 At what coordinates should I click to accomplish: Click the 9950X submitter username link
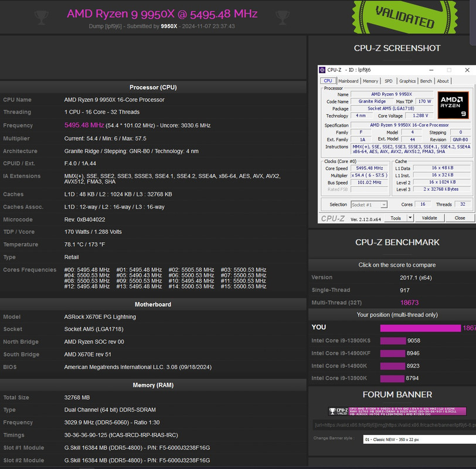click(x=169, y=26)
